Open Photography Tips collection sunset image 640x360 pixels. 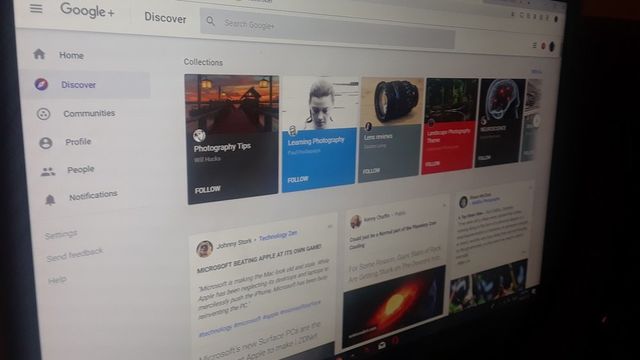point(232,103)
